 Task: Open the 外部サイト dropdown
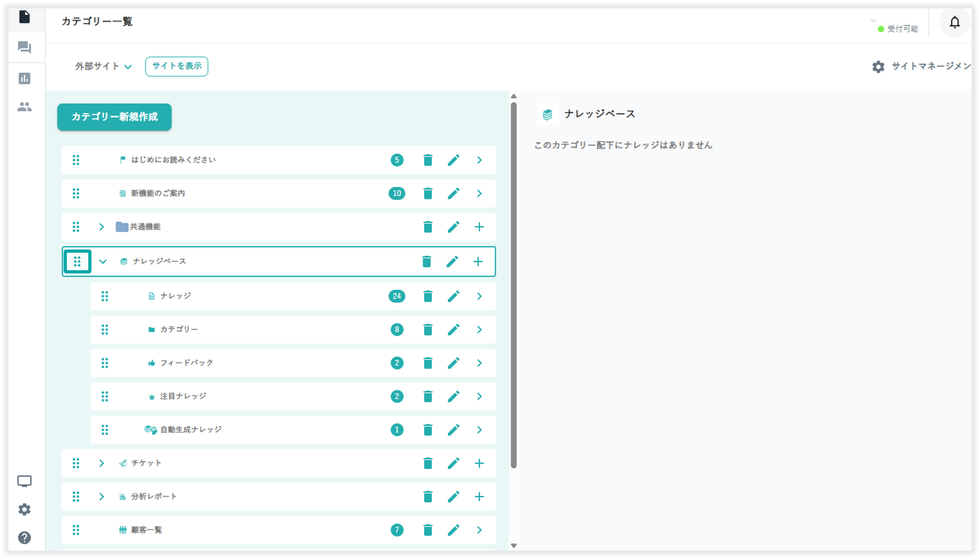pyautogui.click(x=103, y=66)
